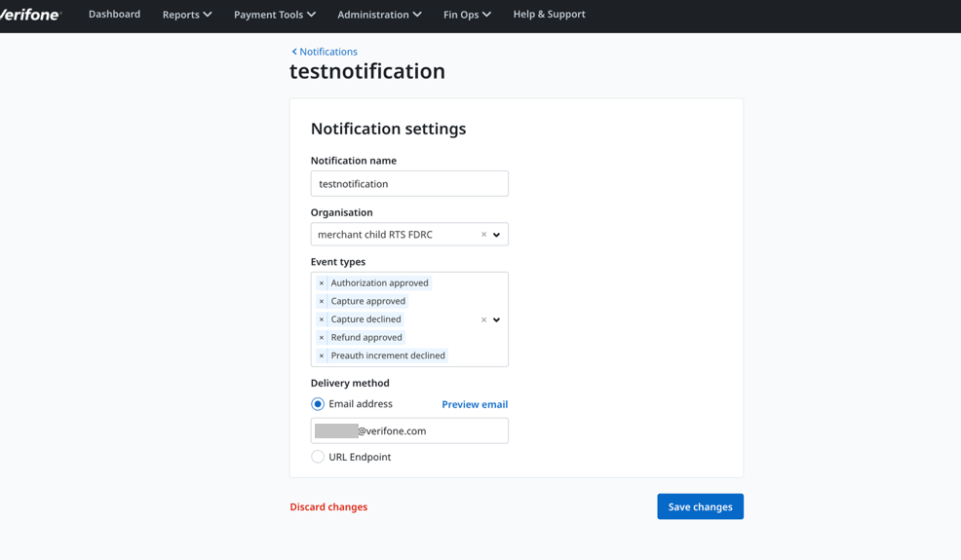Remove the Capture declined event tag
Screen dimensions: 961x560
tap(322, 319)
